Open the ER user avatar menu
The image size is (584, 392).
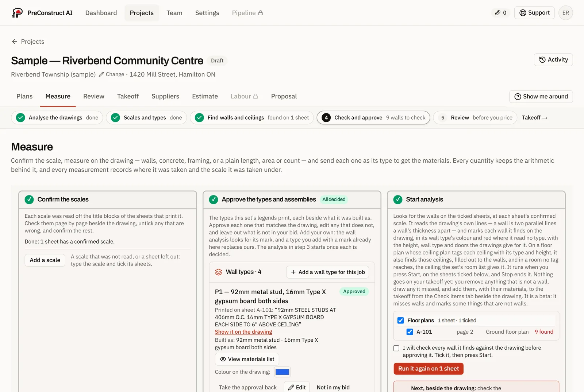point(565,13)
